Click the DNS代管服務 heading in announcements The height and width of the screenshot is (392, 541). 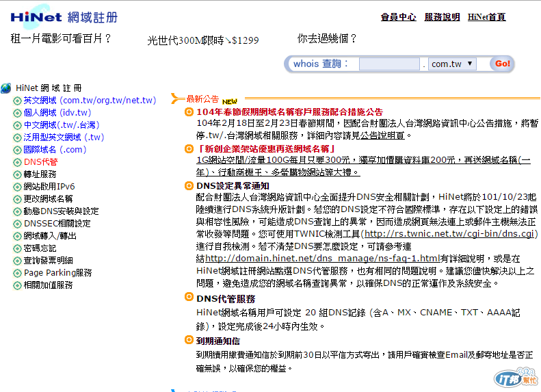226,299
